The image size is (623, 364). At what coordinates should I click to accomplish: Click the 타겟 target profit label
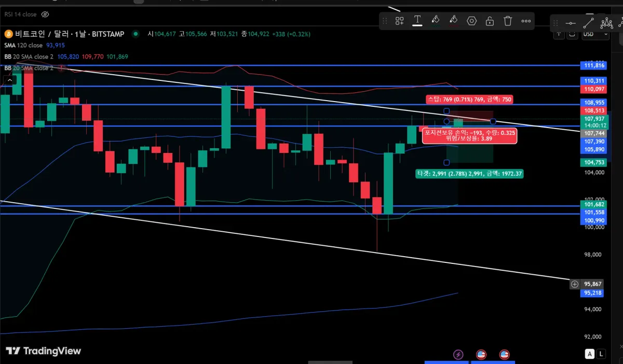pos(469,174)
